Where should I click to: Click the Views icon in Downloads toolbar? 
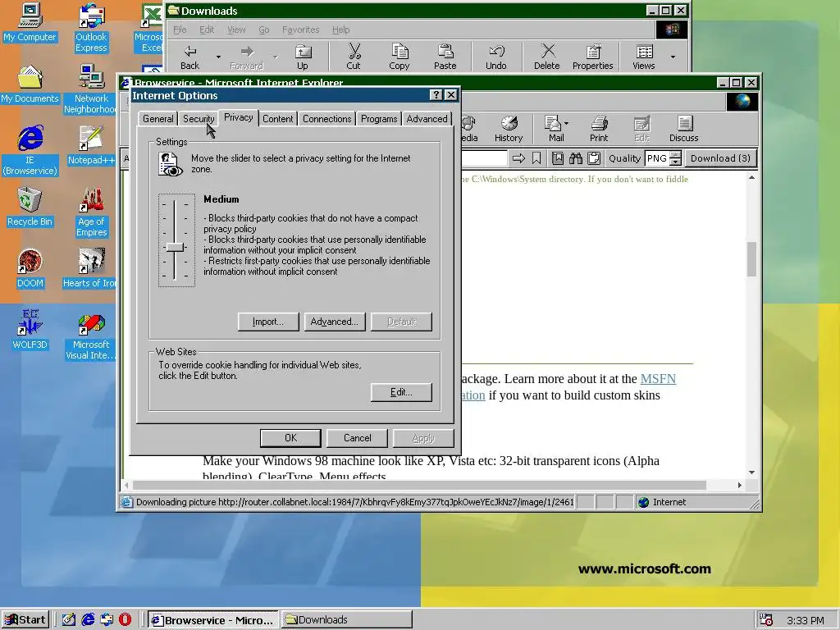coord(644,57)
